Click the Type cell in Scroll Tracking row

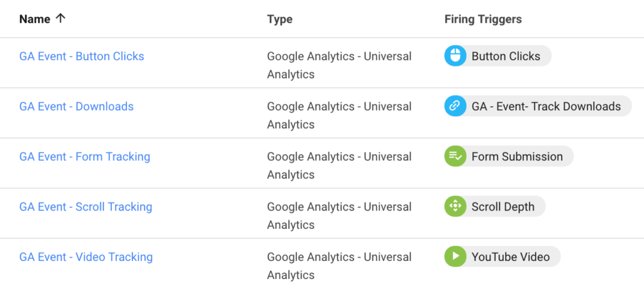(x=339, y=216)
